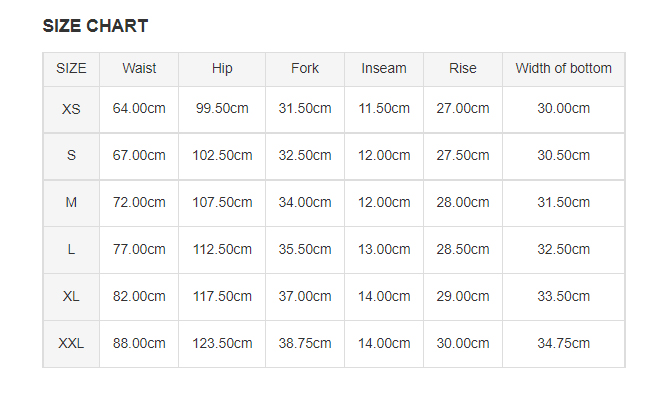The height and width of the screenshot is (395, 667).
Task: Click the Width of bottom header
Action: pyautogui.click(x=564, y=68)
